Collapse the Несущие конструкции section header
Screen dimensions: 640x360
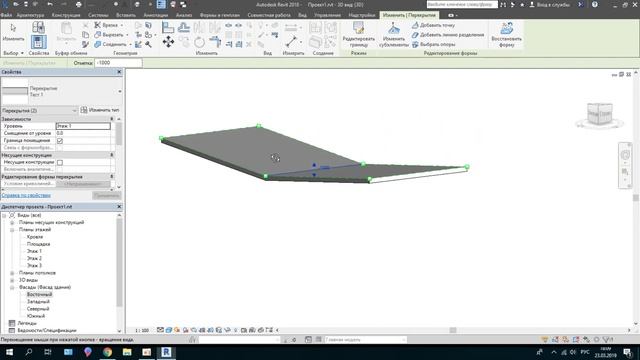point(112,155)
